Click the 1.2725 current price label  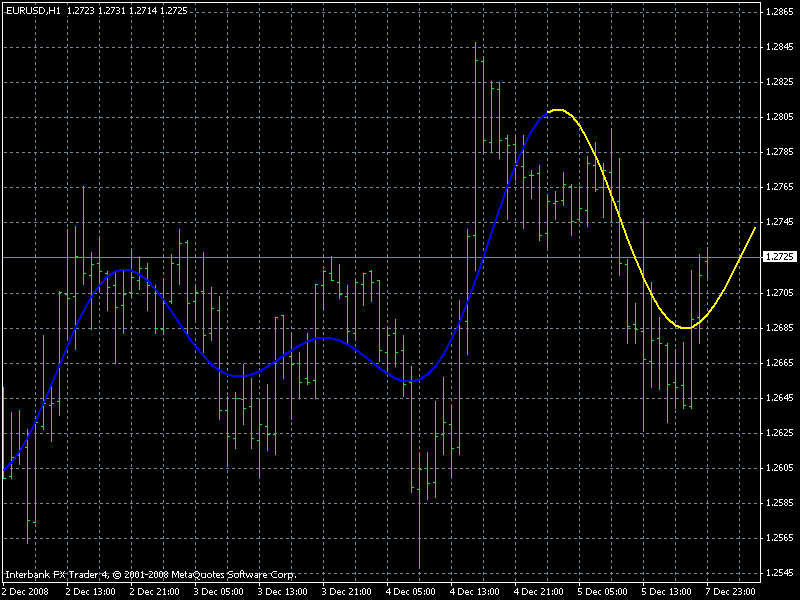pyautogui.click(x=780, y=257)
